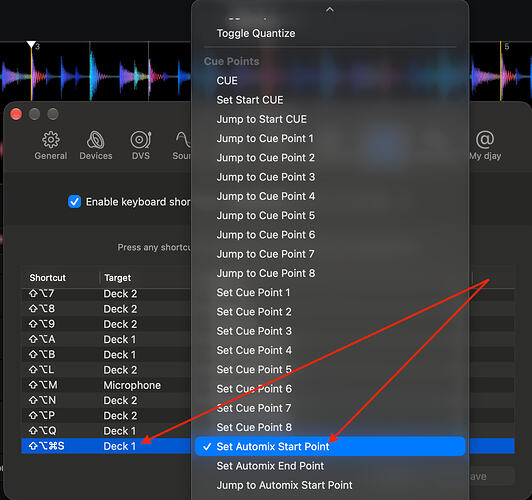Select the ⇧⌥B Deck 1 shortcut row

coord(106,355)
